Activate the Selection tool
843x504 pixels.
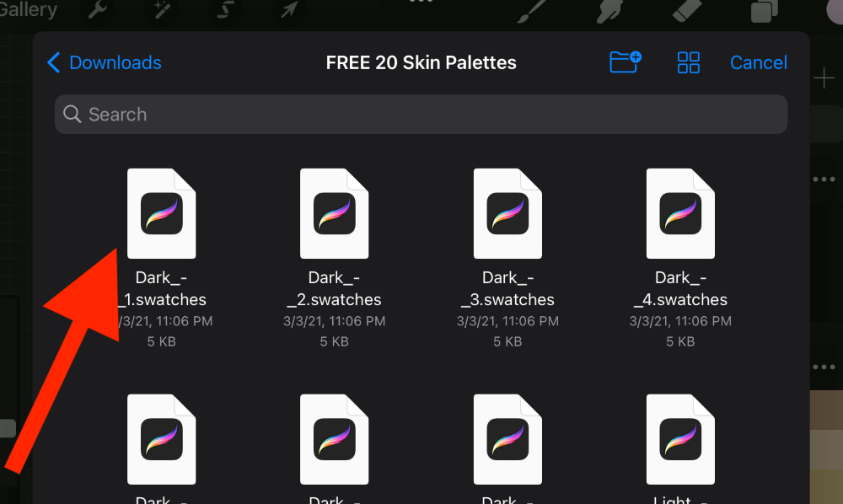225,9
